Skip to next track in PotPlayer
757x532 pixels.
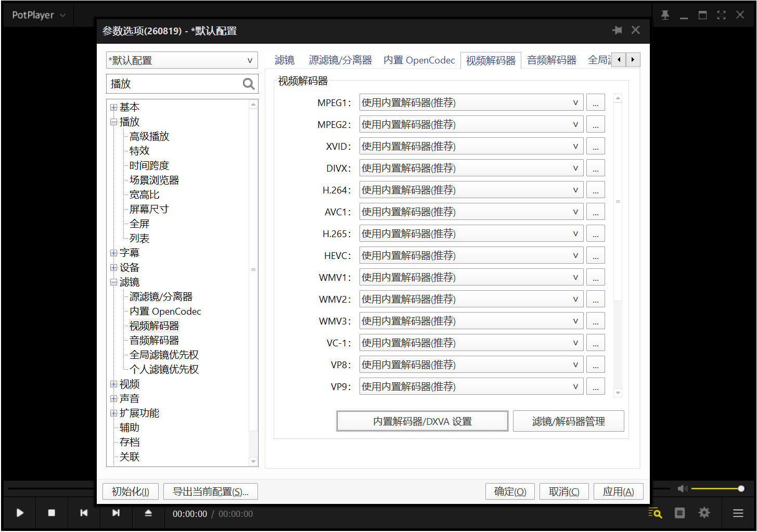[116, 513]
